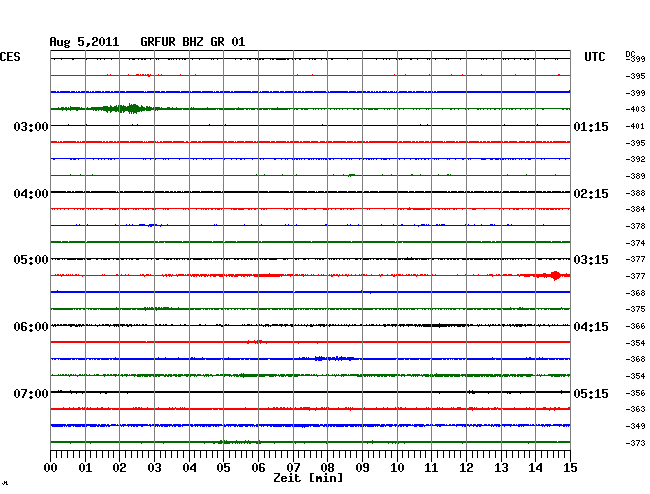Viewport: 650px width, 494px height.
Task: Click the DC value '-366'
Action: click(x=635, y=326)
